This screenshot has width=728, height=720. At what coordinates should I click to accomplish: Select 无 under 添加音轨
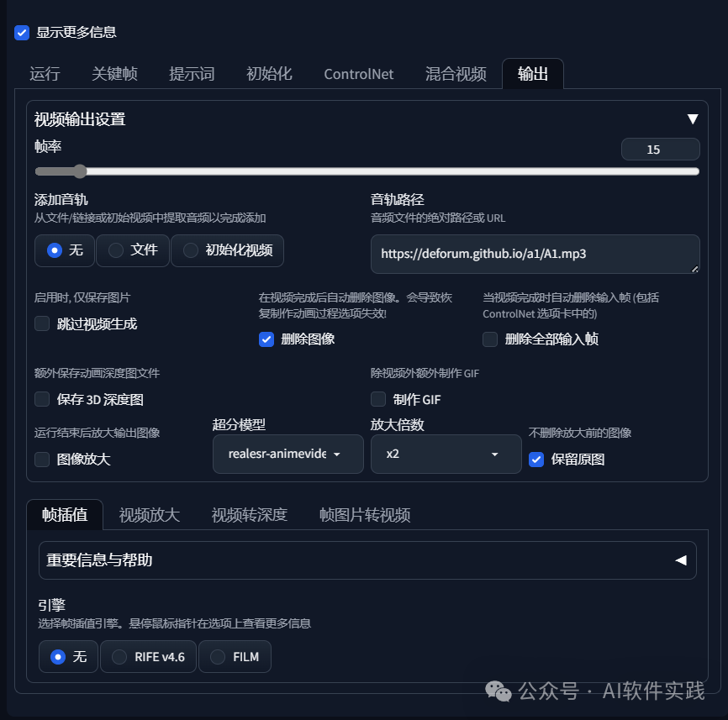click(65, 250)
